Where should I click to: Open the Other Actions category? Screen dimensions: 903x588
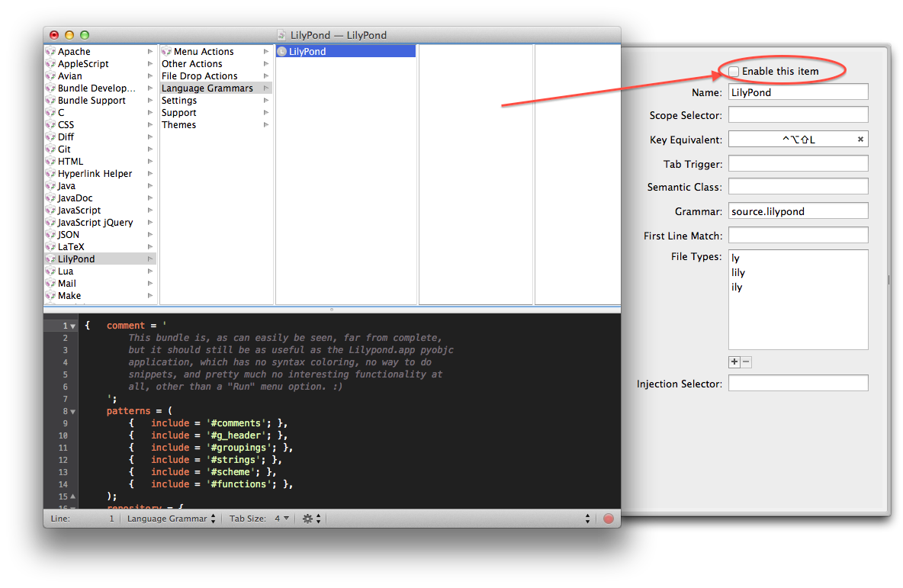click(216, 64)
